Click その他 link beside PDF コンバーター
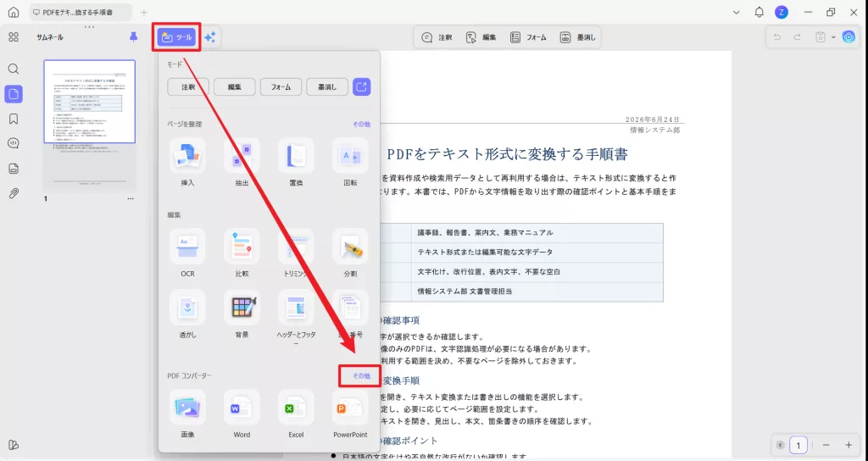 point(361,375)
